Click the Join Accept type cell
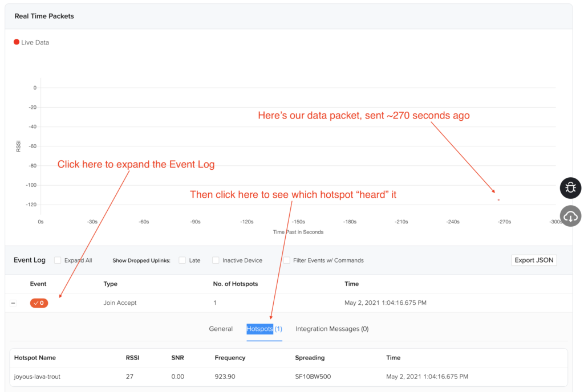The width and height of the screenshot is (584, 392). (120, 303)
